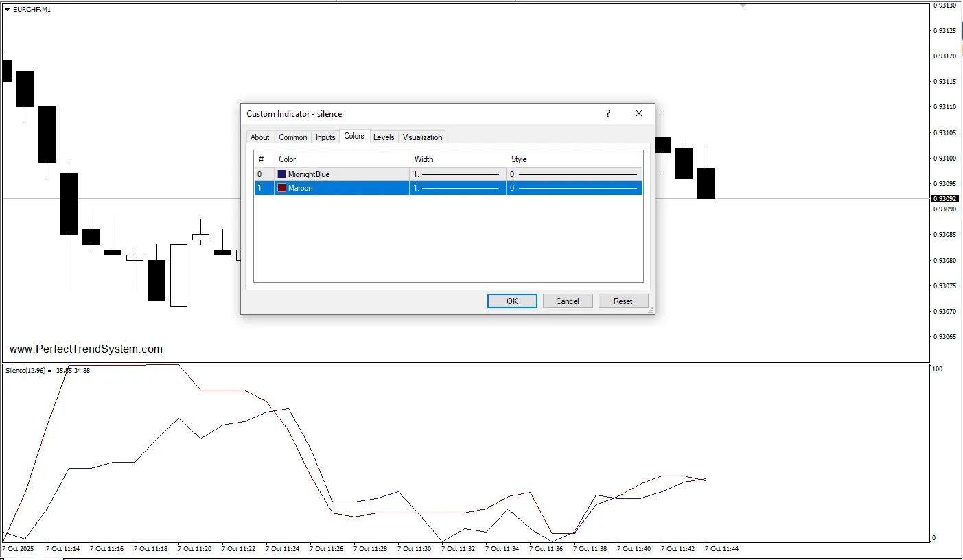The image size is (963, 560).
Task: Click the dialog resize grip corner
Action: click(x=651, y=311)
